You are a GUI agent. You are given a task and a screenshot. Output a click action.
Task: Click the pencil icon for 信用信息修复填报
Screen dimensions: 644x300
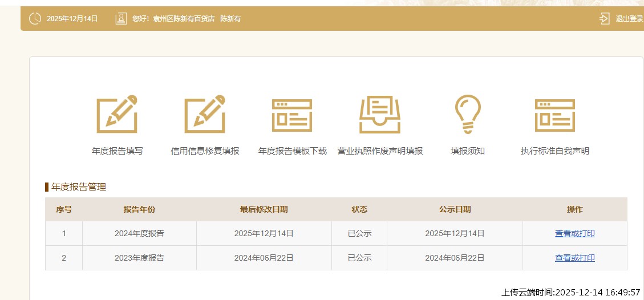pyautogui.click(x=205, y=114)
